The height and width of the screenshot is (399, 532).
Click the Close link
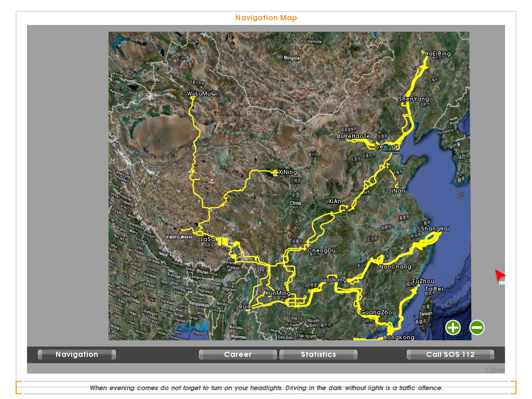[x=495, y=370]
